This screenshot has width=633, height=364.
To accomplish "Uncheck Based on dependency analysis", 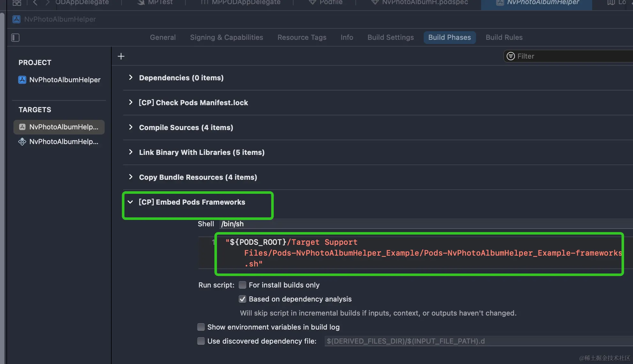I will [242, 299].
